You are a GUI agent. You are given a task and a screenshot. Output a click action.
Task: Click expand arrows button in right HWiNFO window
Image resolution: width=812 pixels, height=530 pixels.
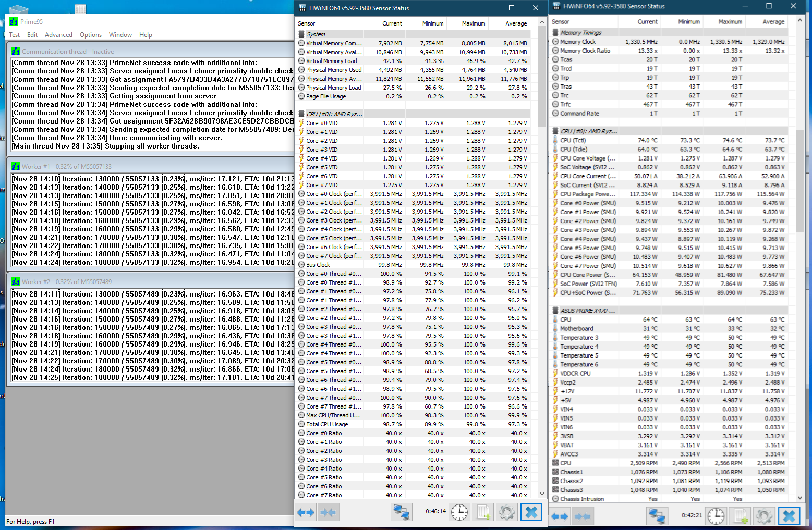pyautogui.click(x=560, y=516)
